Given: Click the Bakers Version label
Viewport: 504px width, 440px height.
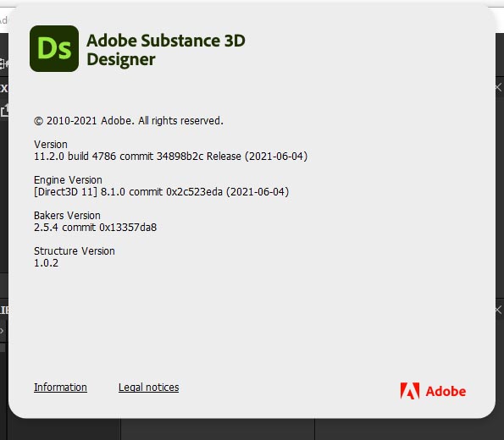Looking at the screenshot, I should (67, 215).
